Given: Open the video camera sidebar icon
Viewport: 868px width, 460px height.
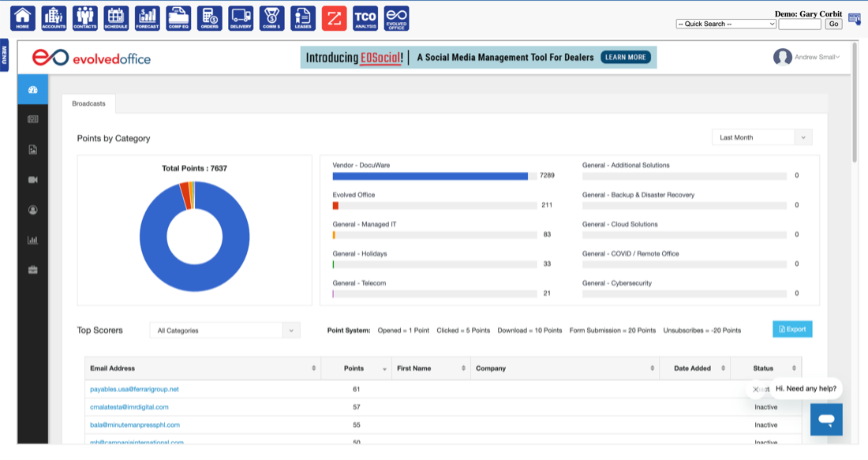Looking at the screenshot, I should (x=33, y=180).
